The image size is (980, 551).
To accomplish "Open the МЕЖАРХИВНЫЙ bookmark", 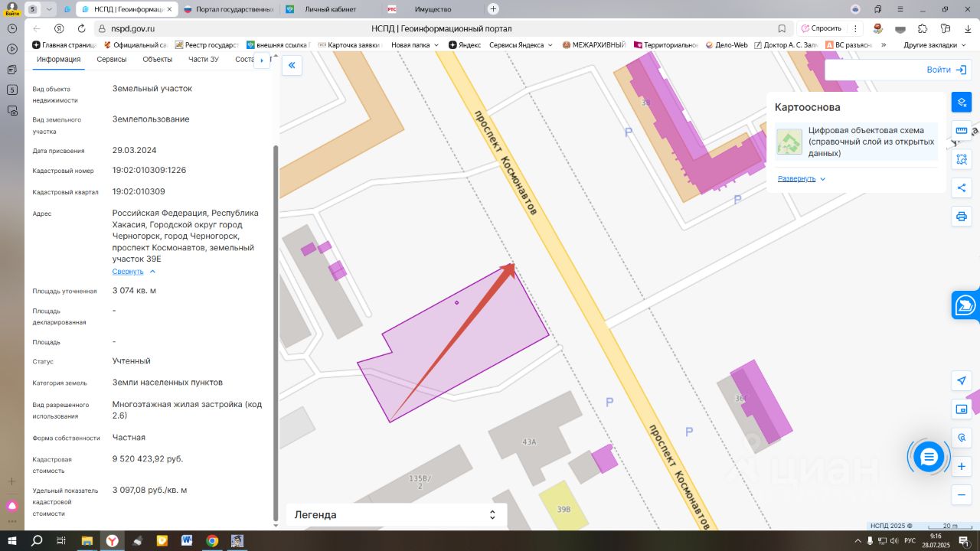I will point(593,45).
